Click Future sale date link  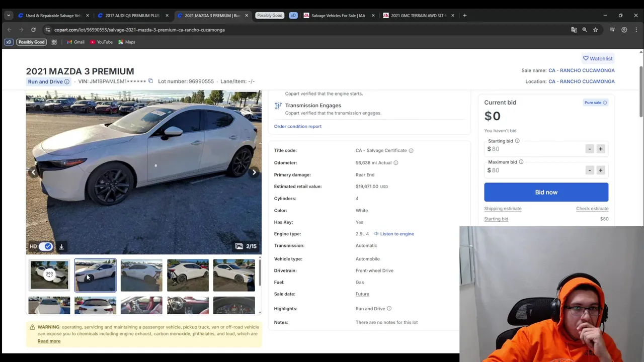click(362, 294)
